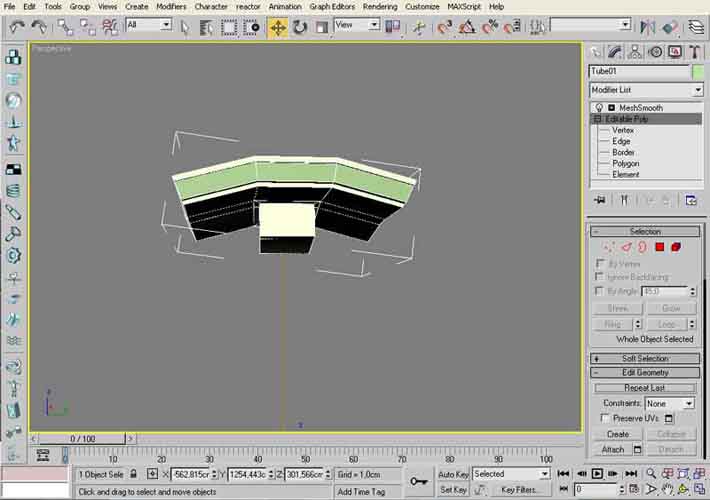
Task: Open the Rendering menu
Action: 379,6
